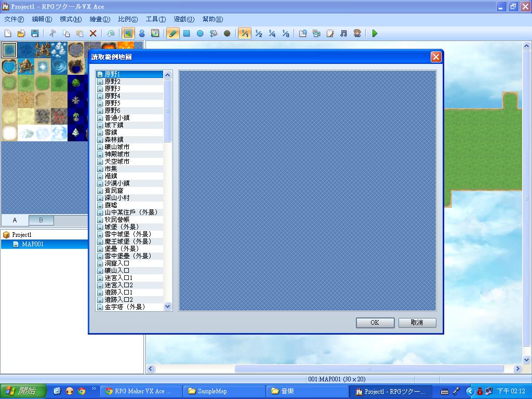Switch to SampleMap folder in taskbar
532x399 pixels.
click(224, 391)
